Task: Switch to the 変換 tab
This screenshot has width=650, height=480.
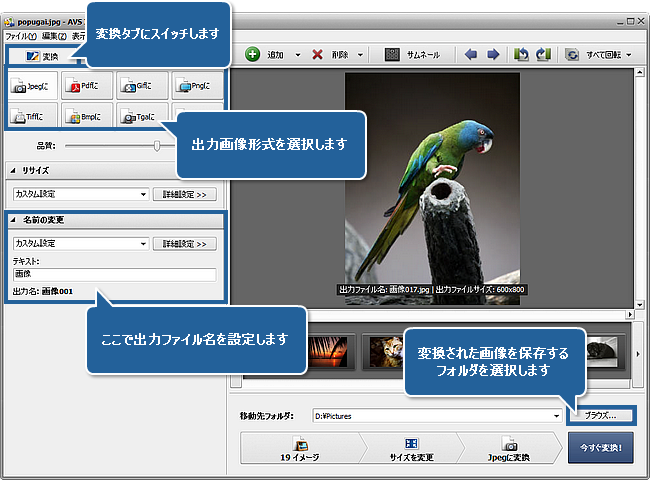Action: 43,56
